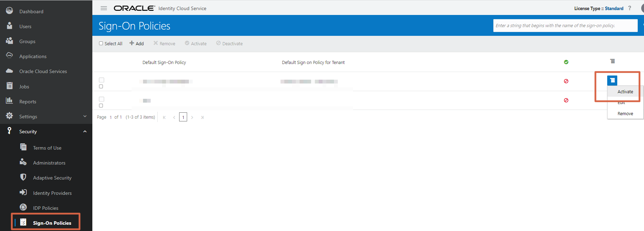This screenshot has height=231, width=644.
Task: Click 'Default Sign on Policy for Tenant' description
Action: [x=313, y=63]
